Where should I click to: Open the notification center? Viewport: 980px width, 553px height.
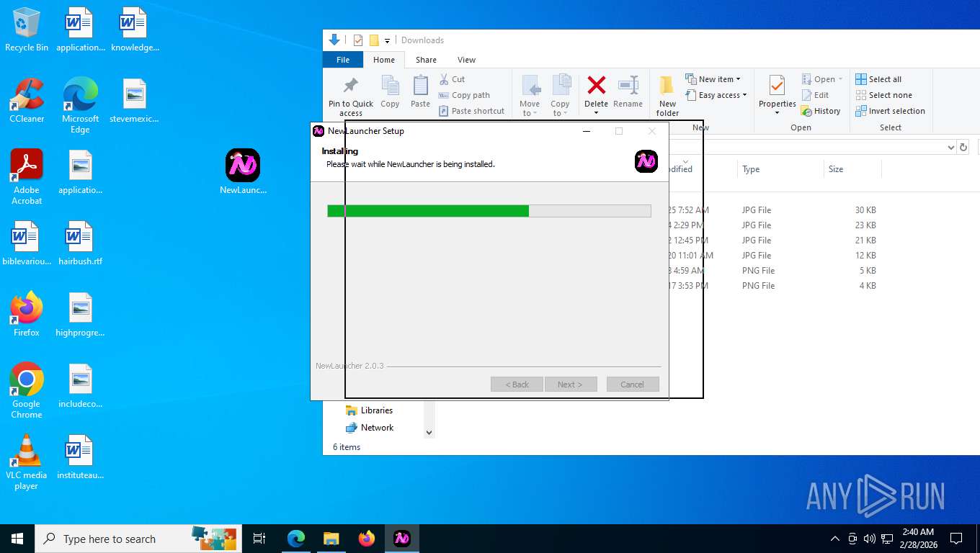(x=956, y=539)
